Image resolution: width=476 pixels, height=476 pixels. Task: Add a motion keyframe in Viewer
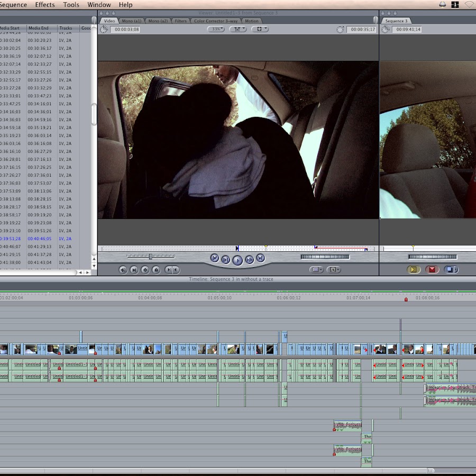[145, 270]
